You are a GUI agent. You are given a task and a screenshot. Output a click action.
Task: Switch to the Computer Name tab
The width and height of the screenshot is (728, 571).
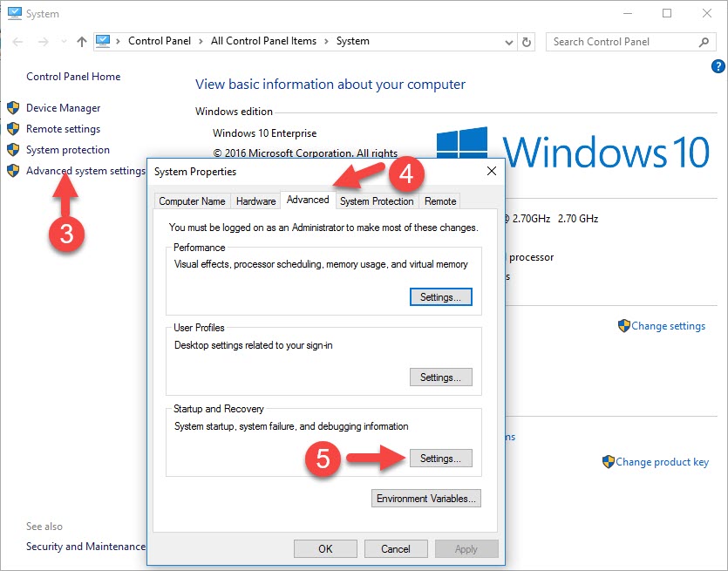pyautogui.click(x=192, y=201)
